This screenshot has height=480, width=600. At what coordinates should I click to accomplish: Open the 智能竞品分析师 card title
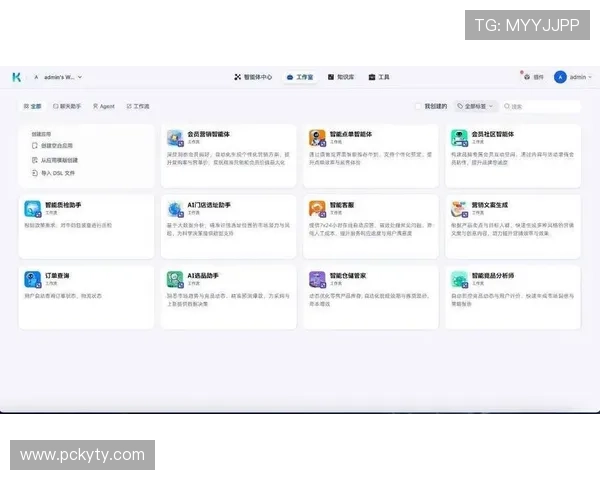[x=492, y=275]
